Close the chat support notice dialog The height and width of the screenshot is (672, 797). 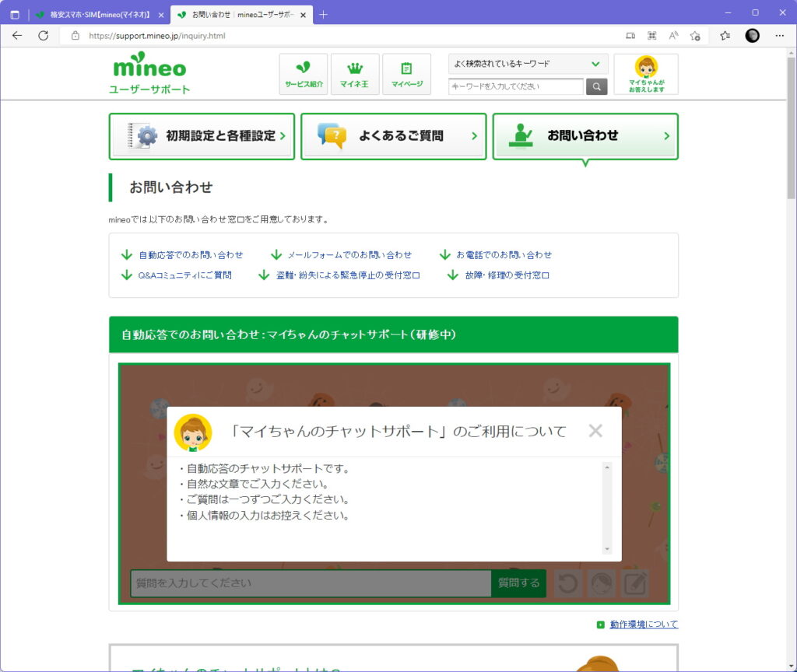pos(595,431)
